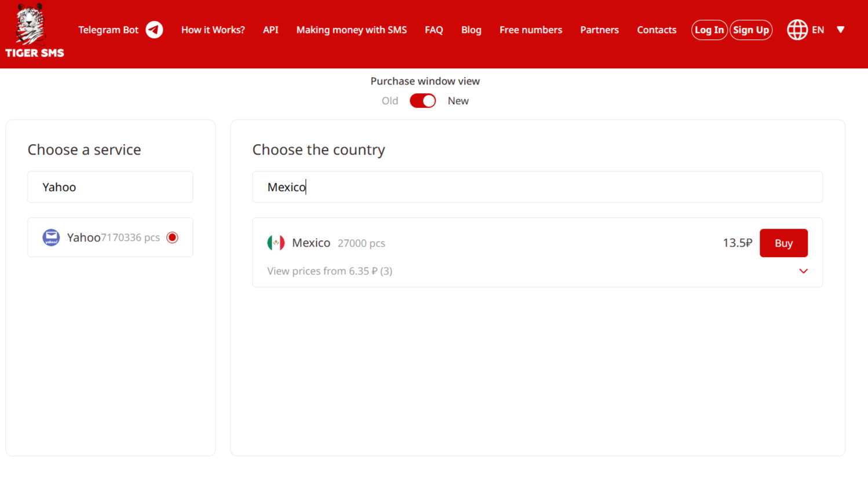This screenshot has width=868, height=480.
Task: Click the globe language icon
Action: click(797, 30)
